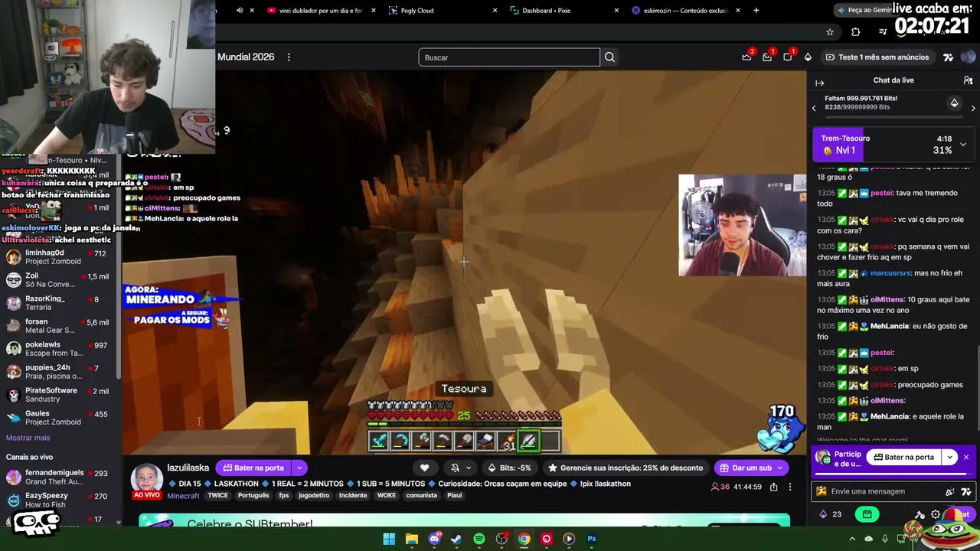Viewport: 980px width, 551px height.
Task: Click Gerencie sua inscrição discount button
Action: [x=625, y=468]
